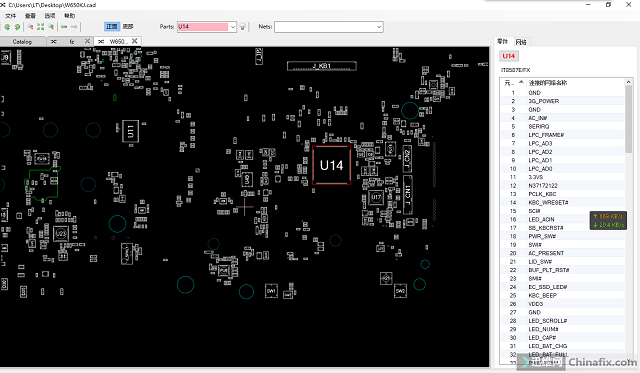Image resolution: width=640 pixels, height=373 pixels.
Task: Click the sort arrow in pin column header
Action: pyautogui.click(x=521, y=82)
